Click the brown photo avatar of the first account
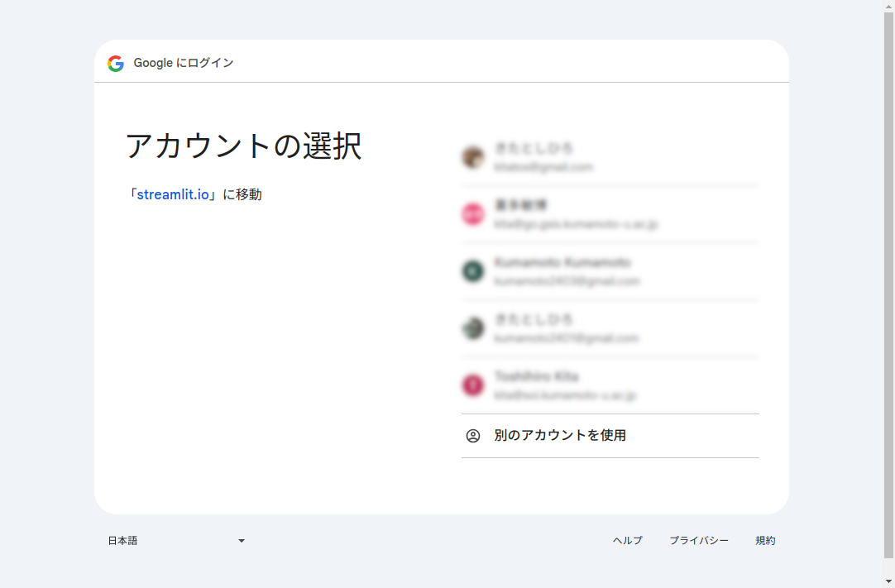Screen dimensions: 895x588 coord(473,157)
